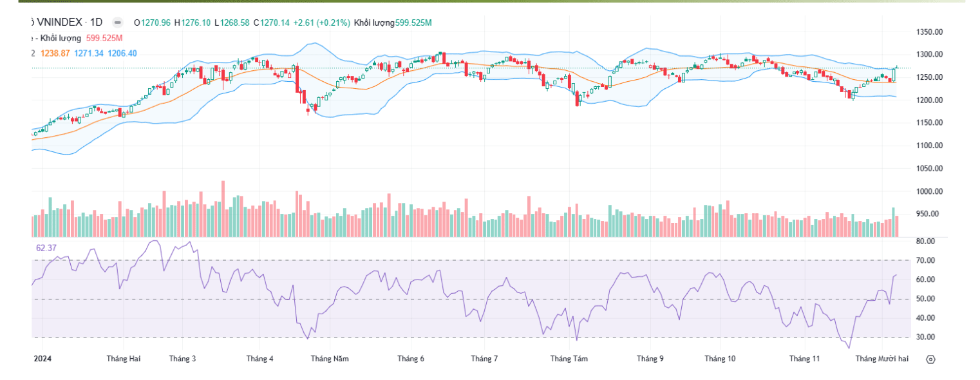Click the 2024 year label on timeline
This screenshot has height=380, width=980.
tap(42, 359)
